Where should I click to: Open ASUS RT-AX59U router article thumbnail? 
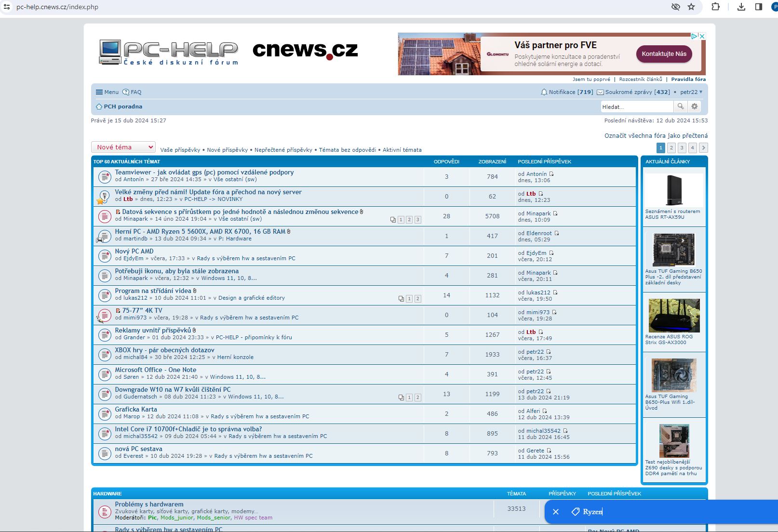click(674, 191)
